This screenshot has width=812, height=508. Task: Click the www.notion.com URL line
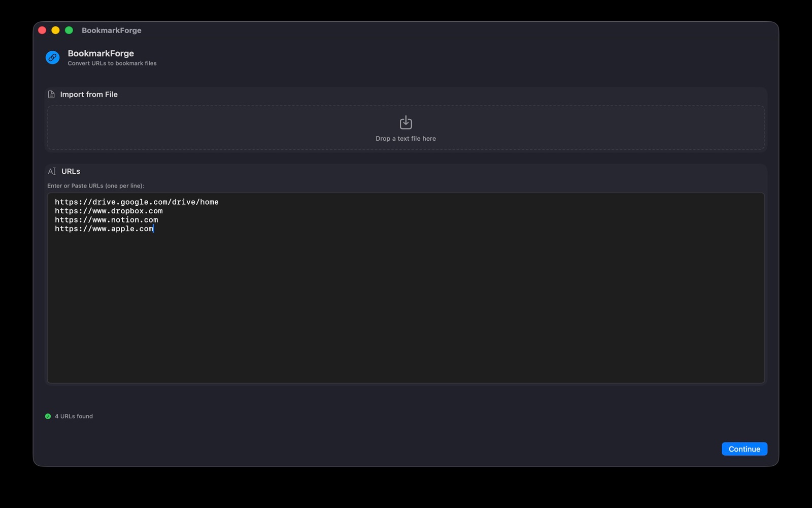click(107, 220)
